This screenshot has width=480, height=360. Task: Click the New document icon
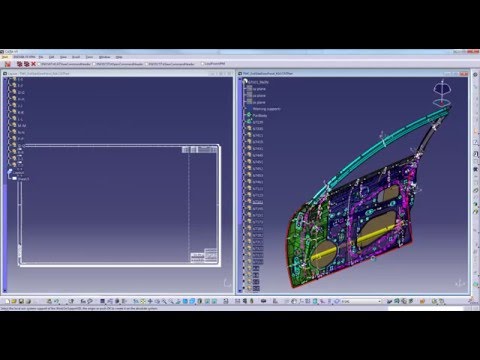coord(7,301)
